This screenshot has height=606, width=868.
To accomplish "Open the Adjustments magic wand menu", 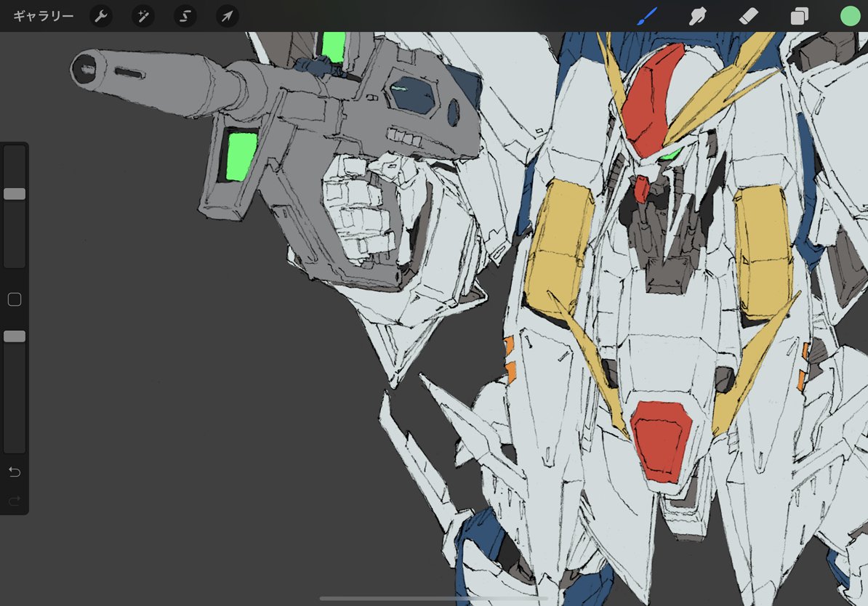I will pyautogui.click(x=142, y=16).
